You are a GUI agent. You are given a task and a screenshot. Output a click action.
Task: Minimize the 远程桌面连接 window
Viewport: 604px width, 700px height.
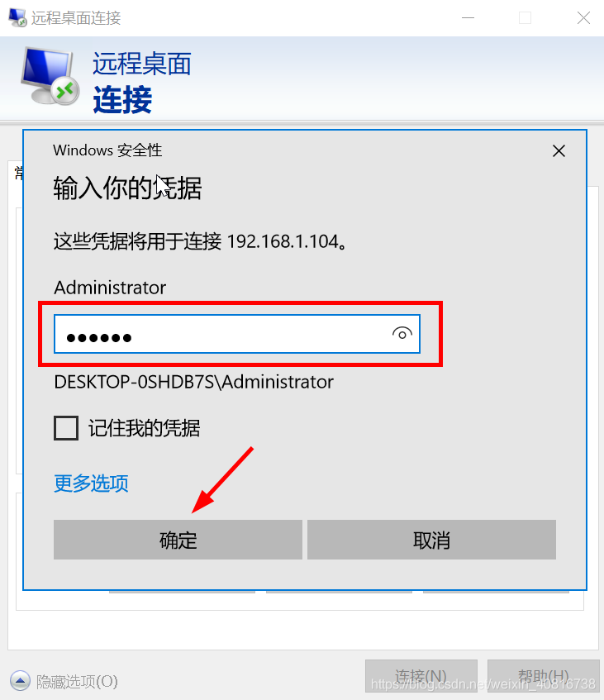(x=468, y=18)
